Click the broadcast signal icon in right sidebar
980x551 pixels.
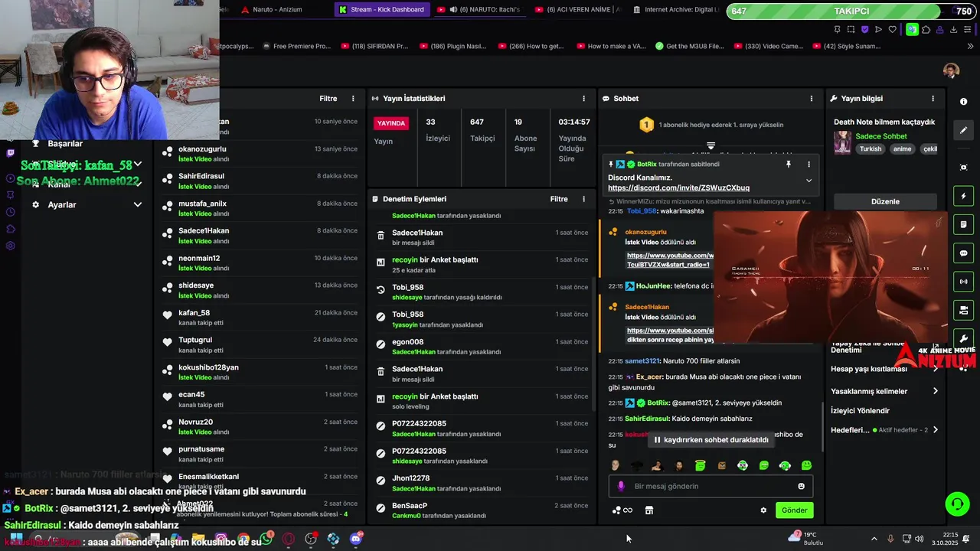[x=963, y=282]
